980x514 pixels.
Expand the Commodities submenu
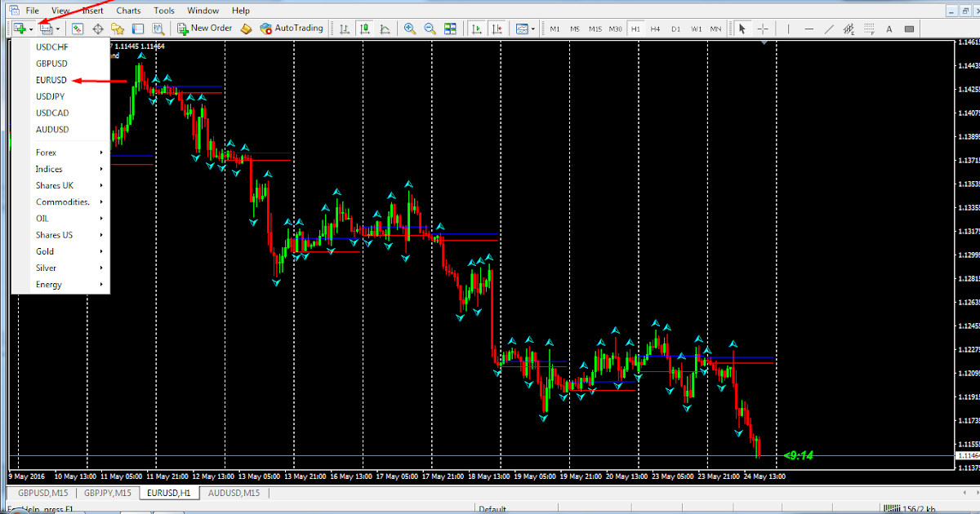56,202
